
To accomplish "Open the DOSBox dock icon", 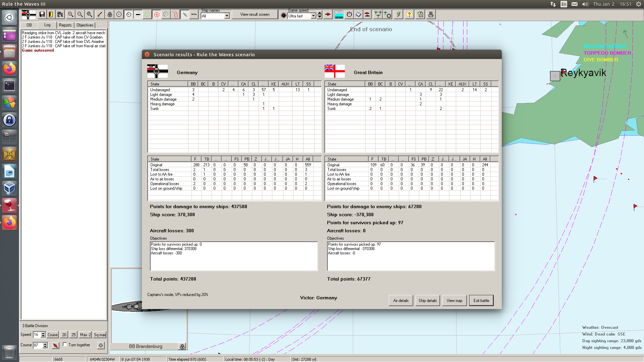I will point(9,154).
